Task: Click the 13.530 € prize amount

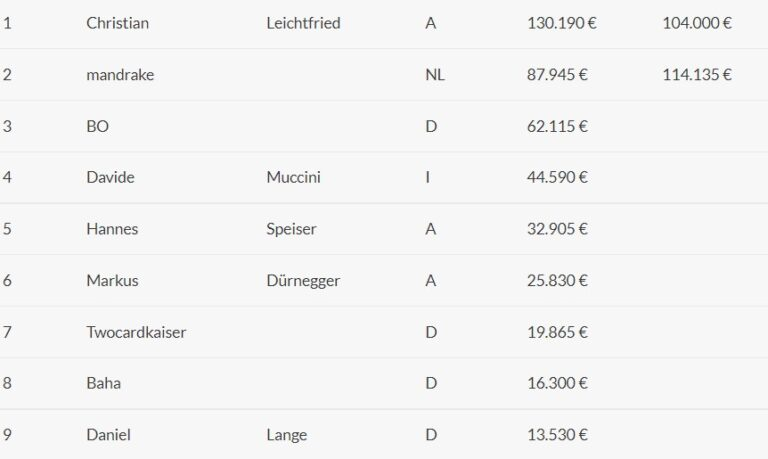Action: [557, 435]
